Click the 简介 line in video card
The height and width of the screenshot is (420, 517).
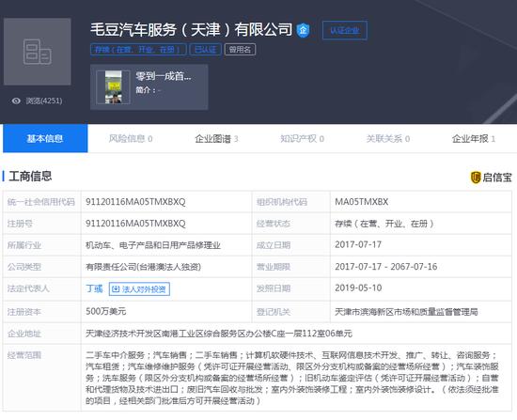(149, 90)
